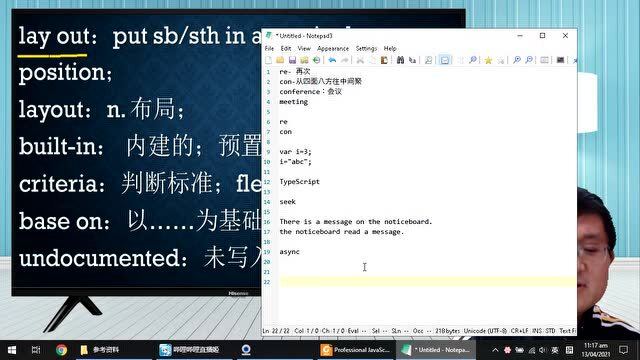Click the 英 input language indicator
The height and width of the screenshot is (360, 640).
[x=555, y=350]
